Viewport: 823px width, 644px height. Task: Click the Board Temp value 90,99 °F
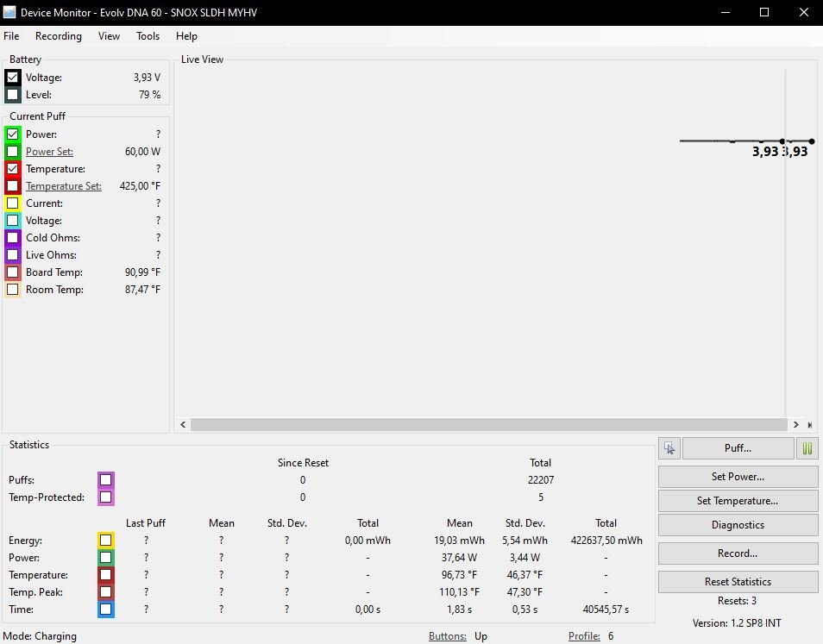tap(142, 272)
